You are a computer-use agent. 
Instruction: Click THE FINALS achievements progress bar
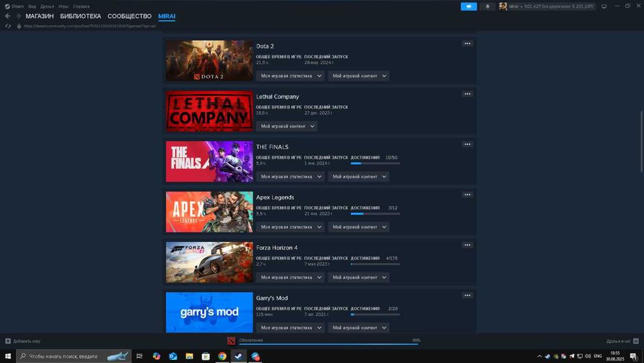pos(375,163)
